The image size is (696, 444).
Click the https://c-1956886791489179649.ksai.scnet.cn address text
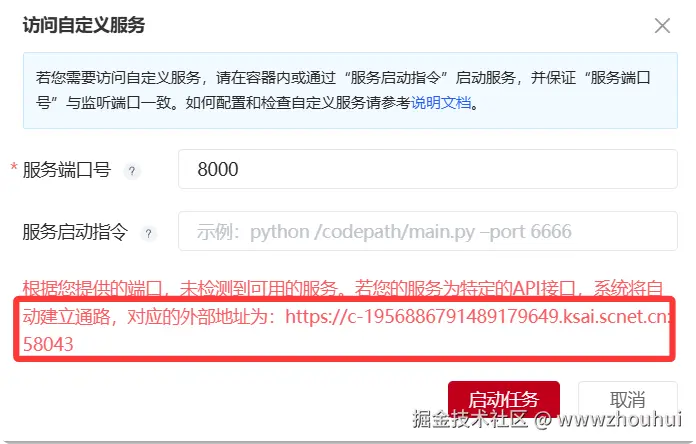coord(477,317)
